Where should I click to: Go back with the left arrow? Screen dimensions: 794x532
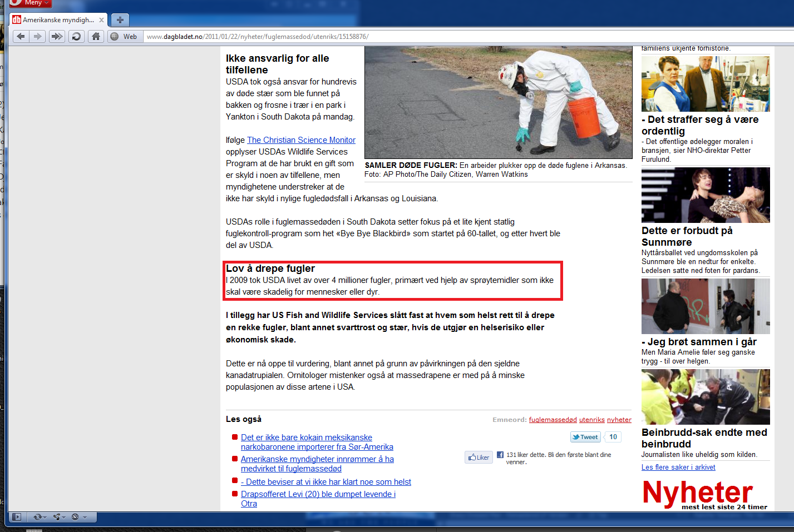(x=21, y=37)
